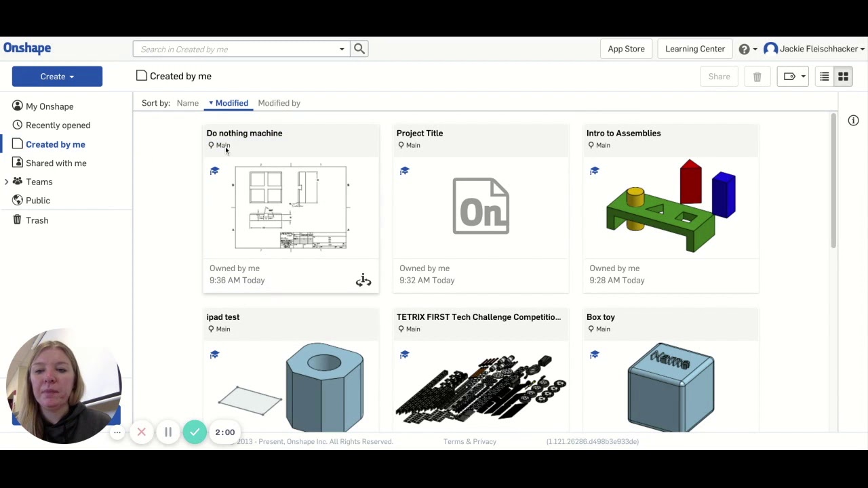Click education cap icon on Project Title

click(404, 171)
